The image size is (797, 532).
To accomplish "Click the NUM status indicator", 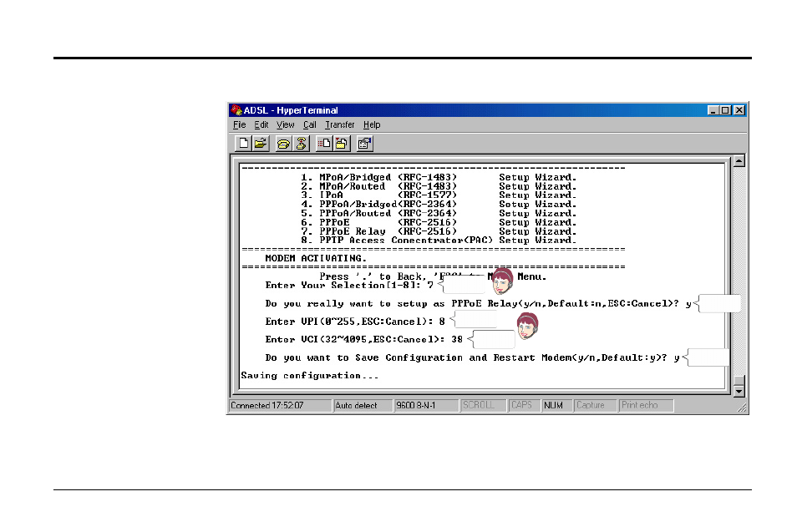I will tap(556, 406).
